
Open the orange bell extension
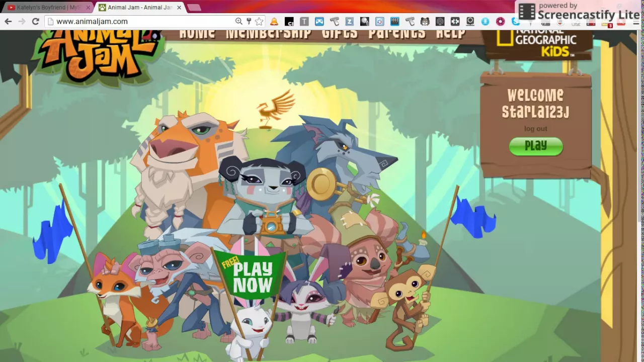pos(274,22)
